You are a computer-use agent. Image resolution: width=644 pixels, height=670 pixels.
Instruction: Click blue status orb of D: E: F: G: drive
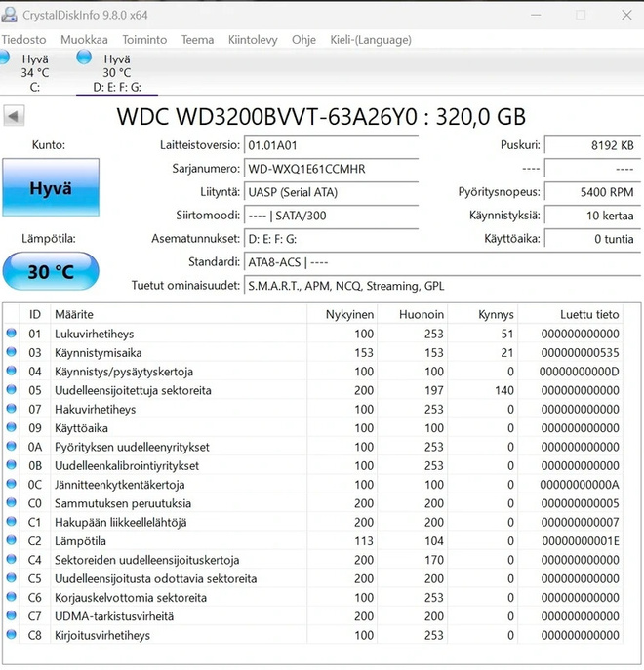[84, 57]
